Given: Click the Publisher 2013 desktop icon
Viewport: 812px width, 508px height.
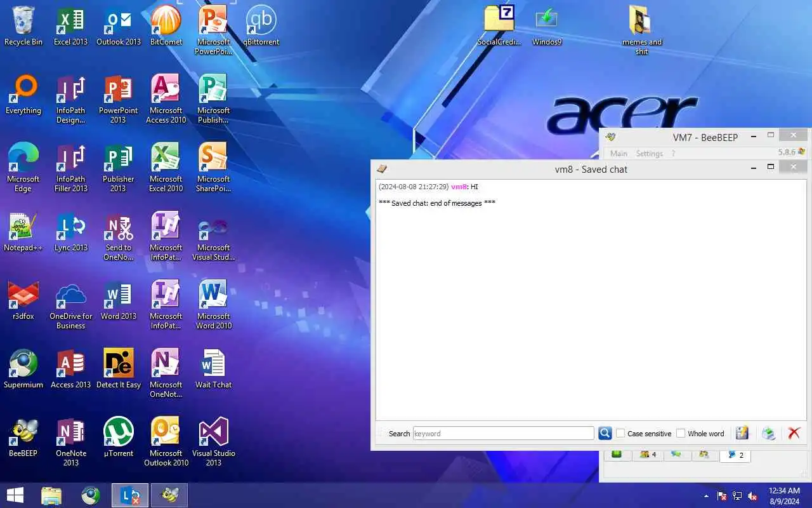Looking at the screenshot, I should click(x=119, y=168).
